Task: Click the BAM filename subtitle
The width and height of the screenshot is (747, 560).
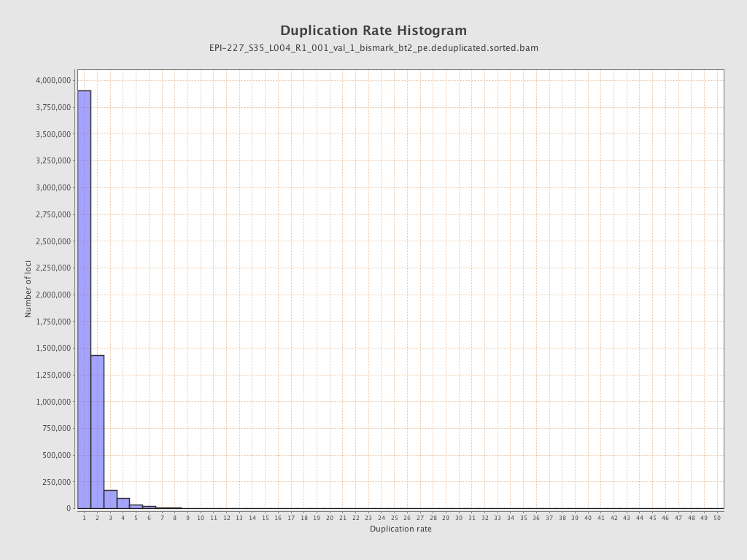Action: coord(373,48)
